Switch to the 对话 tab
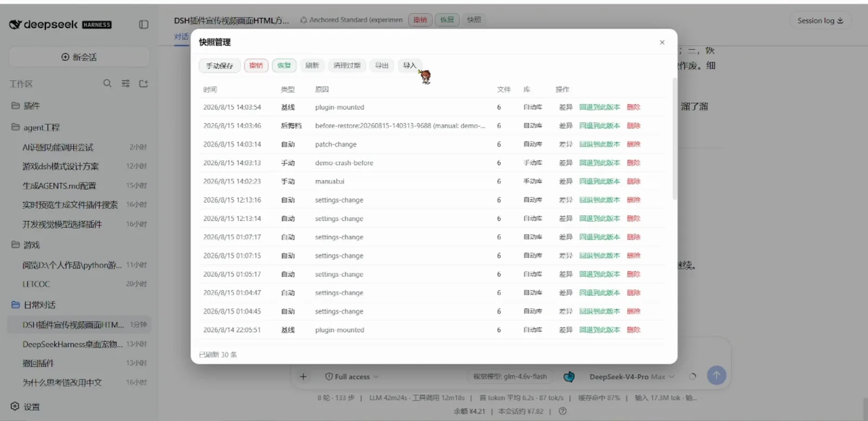This screenshot has width=868, height=421. 181,36
